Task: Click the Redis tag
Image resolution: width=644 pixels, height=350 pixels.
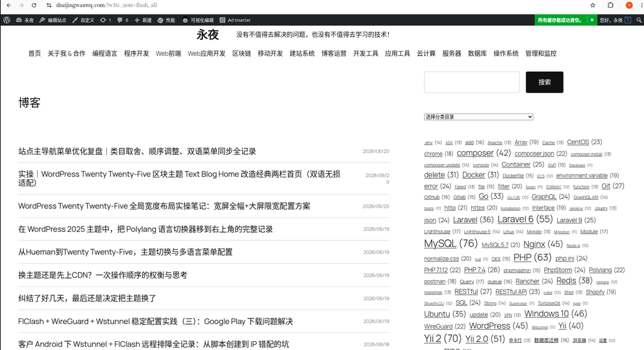Action: [x=574, y=281]
